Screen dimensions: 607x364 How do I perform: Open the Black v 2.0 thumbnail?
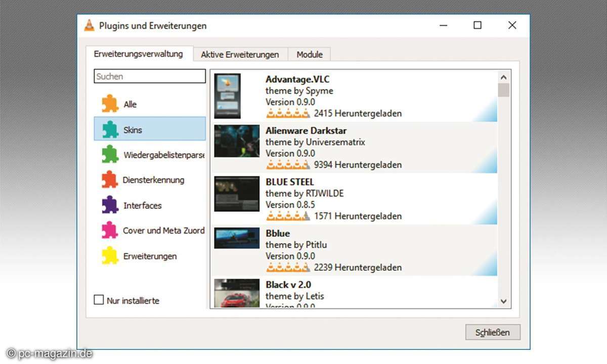tap(237, 293)
